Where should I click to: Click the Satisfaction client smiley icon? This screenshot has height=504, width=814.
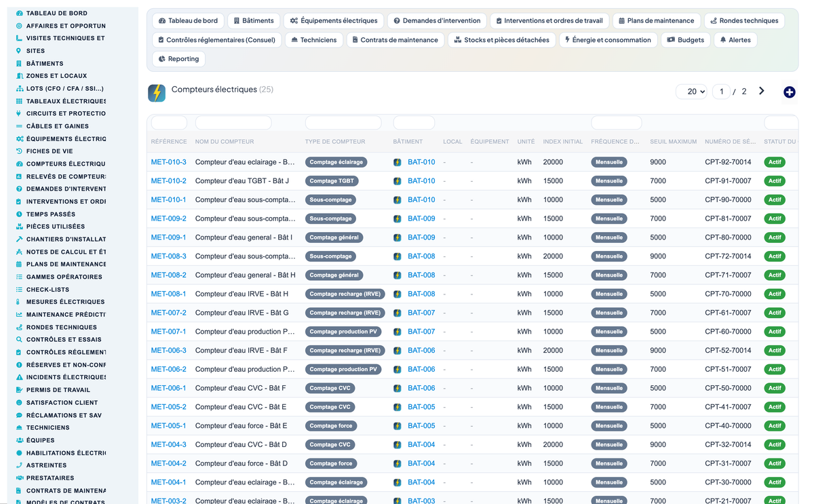19,402
